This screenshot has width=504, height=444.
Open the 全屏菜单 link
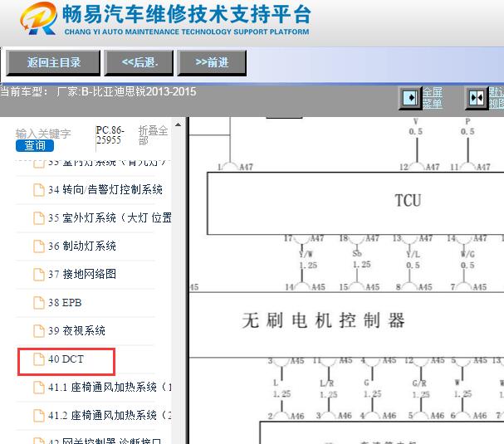point(432,98)
